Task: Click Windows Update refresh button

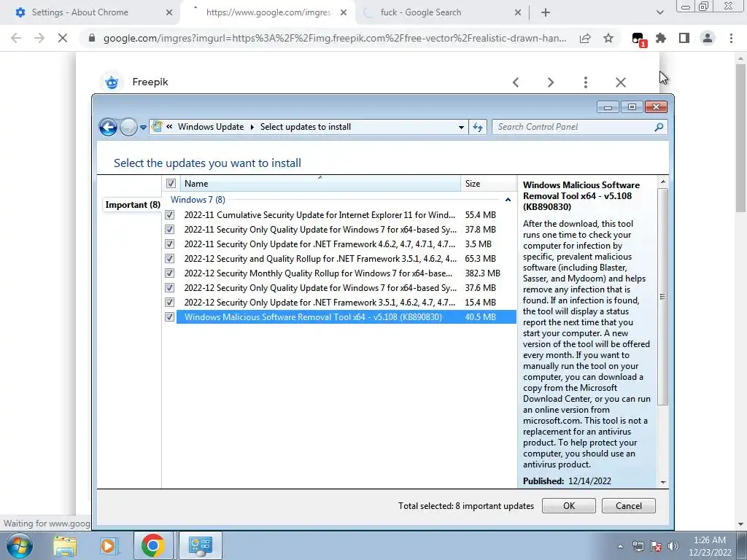Action: 478,127
